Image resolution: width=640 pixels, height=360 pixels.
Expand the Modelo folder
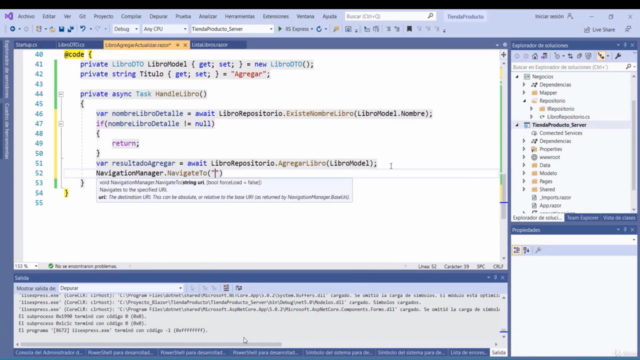point(524,173)
